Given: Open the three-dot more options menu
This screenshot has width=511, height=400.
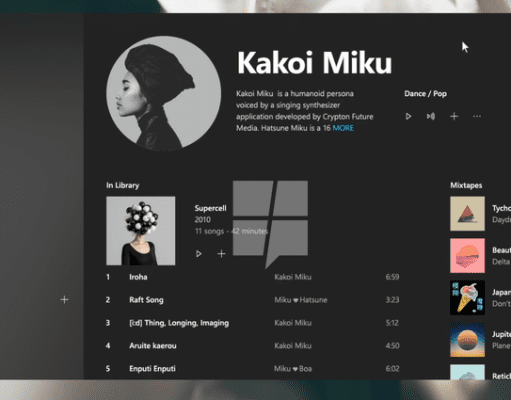Looking at the screenshot, I should 477,116.
